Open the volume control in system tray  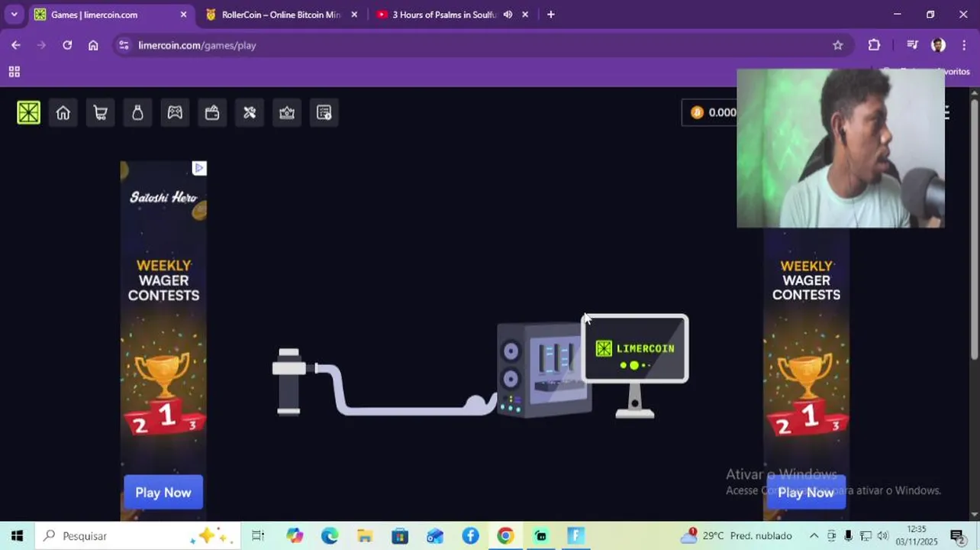pos(883,535)
